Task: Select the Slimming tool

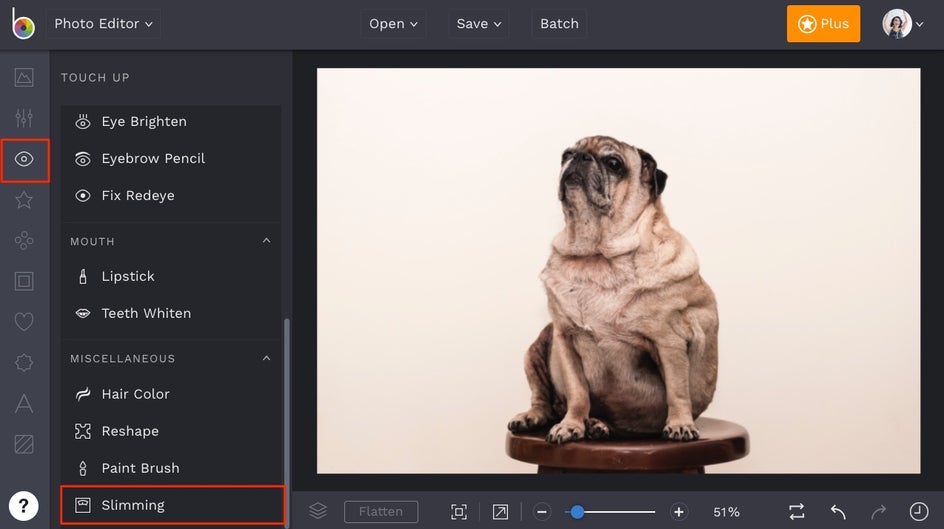Action: coord(172,505)
